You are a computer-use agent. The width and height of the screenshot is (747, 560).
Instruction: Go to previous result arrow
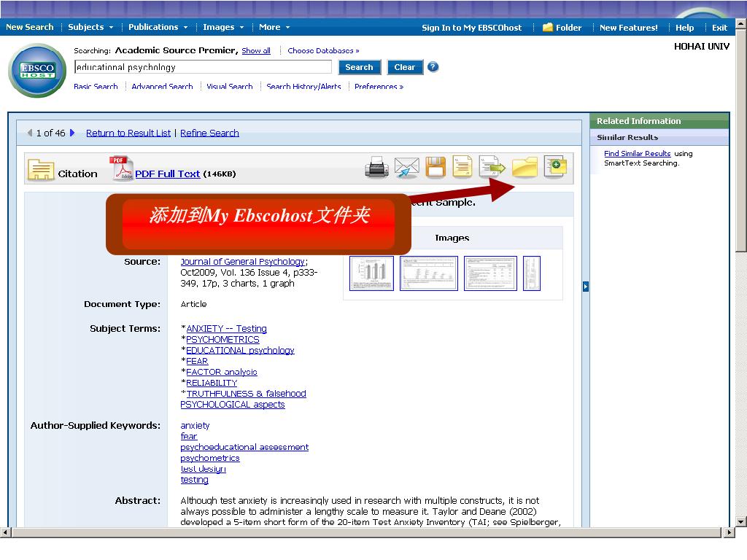coord(30,133)
